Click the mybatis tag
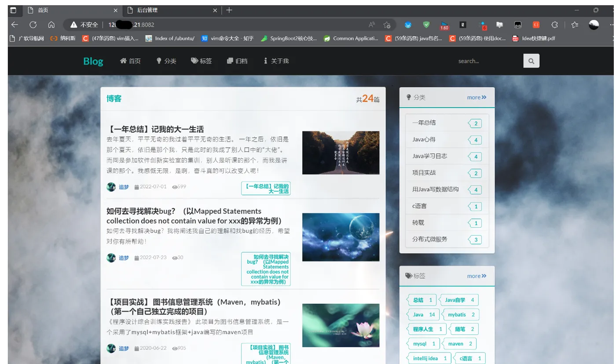The width and height of the screenshot is (616, 364). (461, 315)
